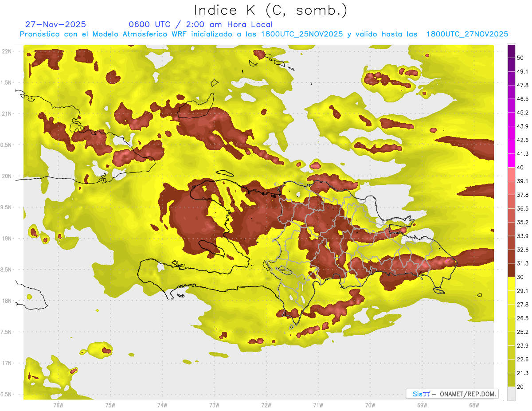
Task: Select the longitude axis label "72W"
Action: (x=266, y=405)
